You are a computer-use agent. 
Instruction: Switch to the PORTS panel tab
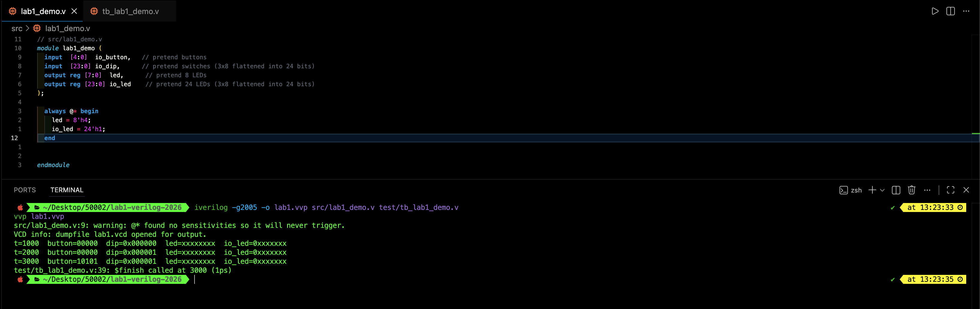pyautogui.click(x=25, y=190)
